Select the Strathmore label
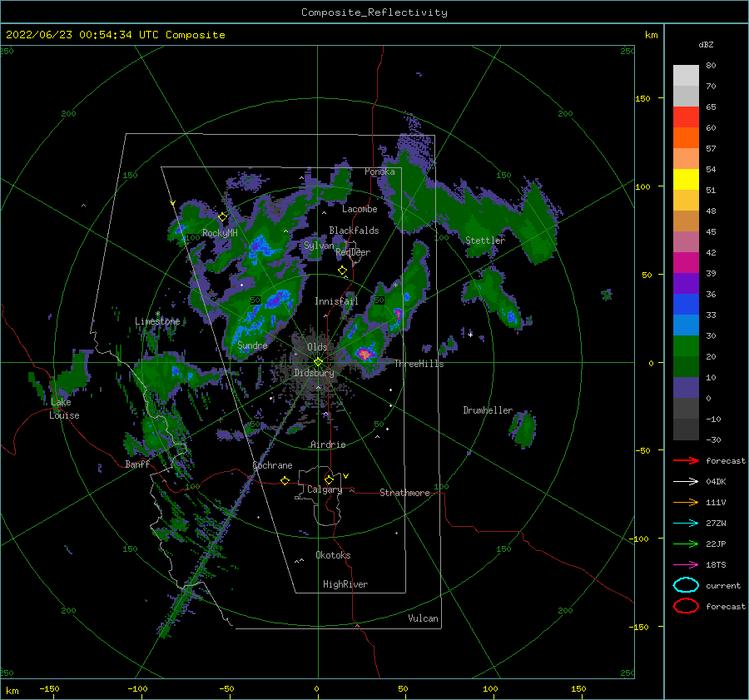The width and height of the screenshot is (749, 700). tap(404, 493)
